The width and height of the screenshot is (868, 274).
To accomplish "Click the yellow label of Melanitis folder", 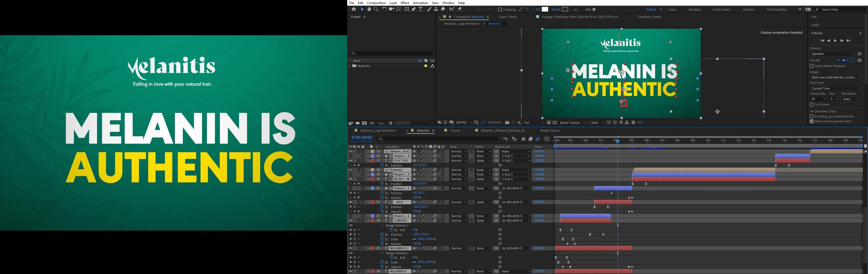I will pyautogui.click(x=426, y=66).
